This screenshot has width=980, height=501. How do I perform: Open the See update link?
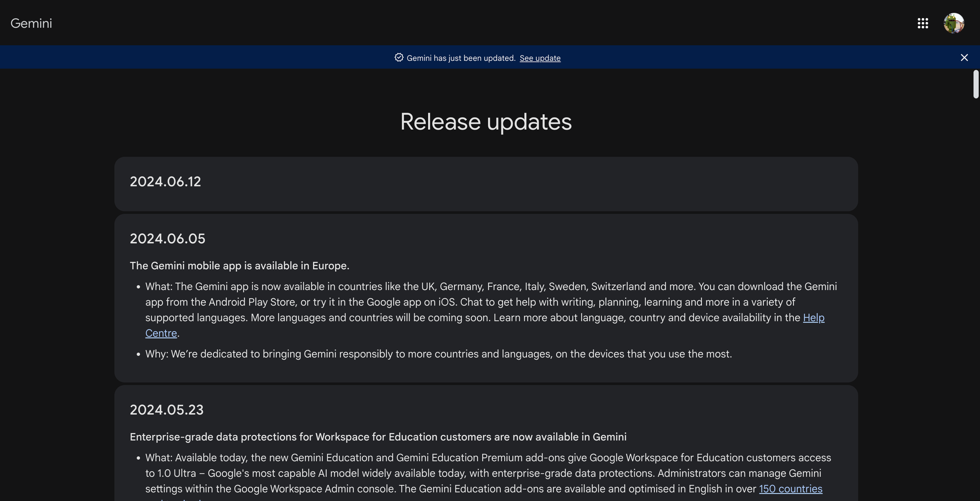click(540, 58)
